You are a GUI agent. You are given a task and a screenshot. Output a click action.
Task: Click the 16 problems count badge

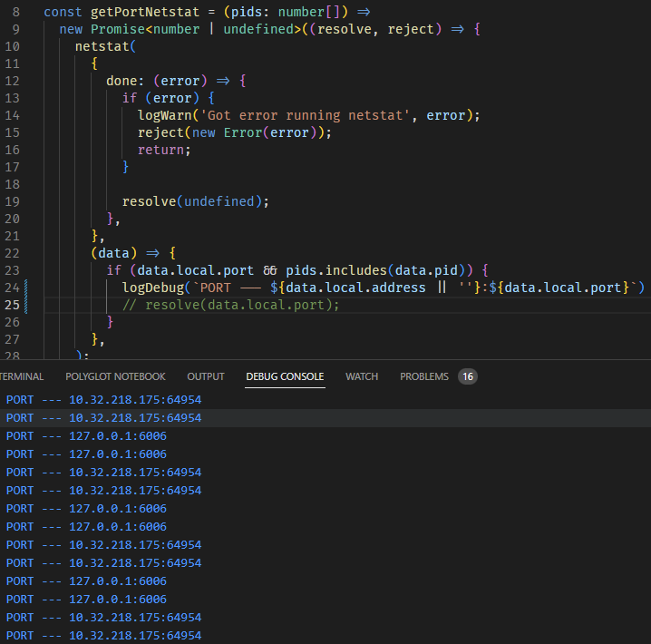pos(468,376)
